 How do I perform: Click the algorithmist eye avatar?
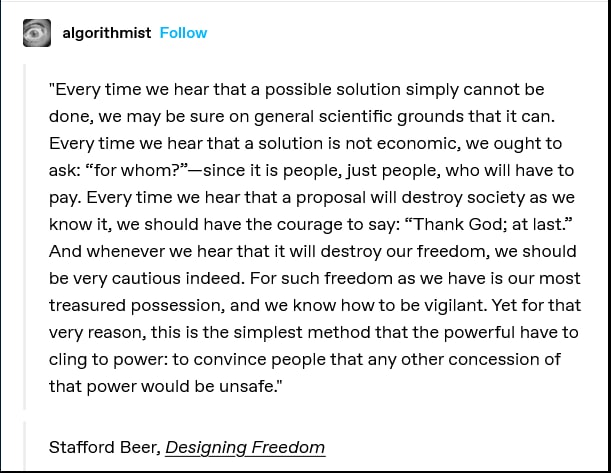pos(36,33)
